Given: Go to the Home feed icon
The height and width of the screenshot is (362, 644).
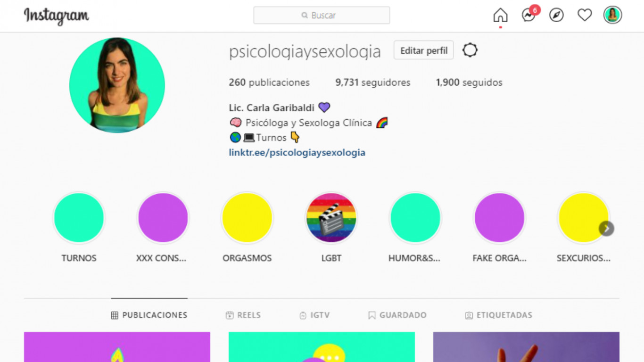Looking at the screenshot, I should 500,16.
